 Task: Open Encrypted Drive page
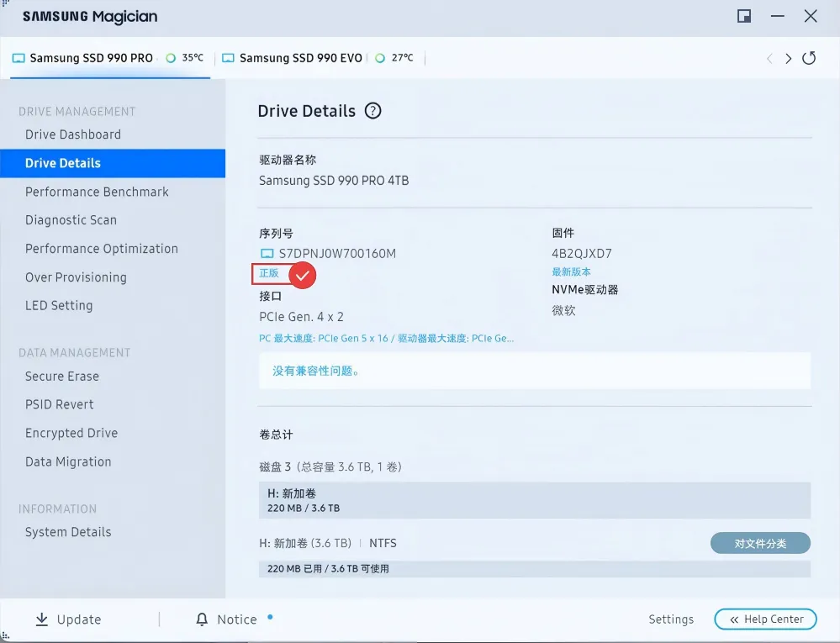(x=71, y=433)
